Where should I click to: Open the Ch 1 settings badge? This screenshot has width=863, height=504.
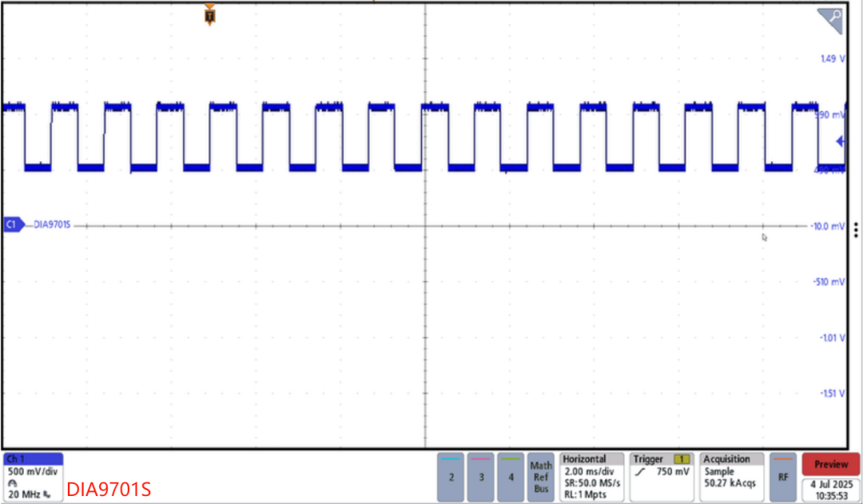[33, 477]
